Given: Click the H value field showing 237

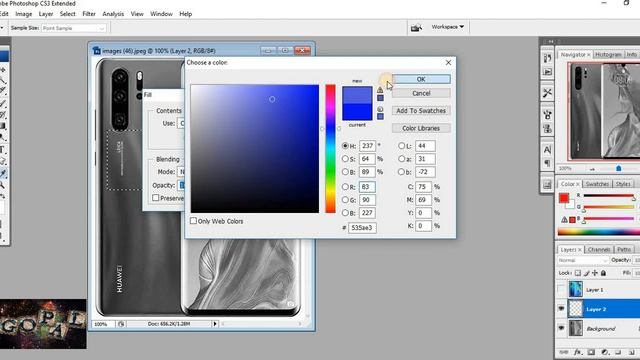Looking at the screenshot, I should (367, 146).
